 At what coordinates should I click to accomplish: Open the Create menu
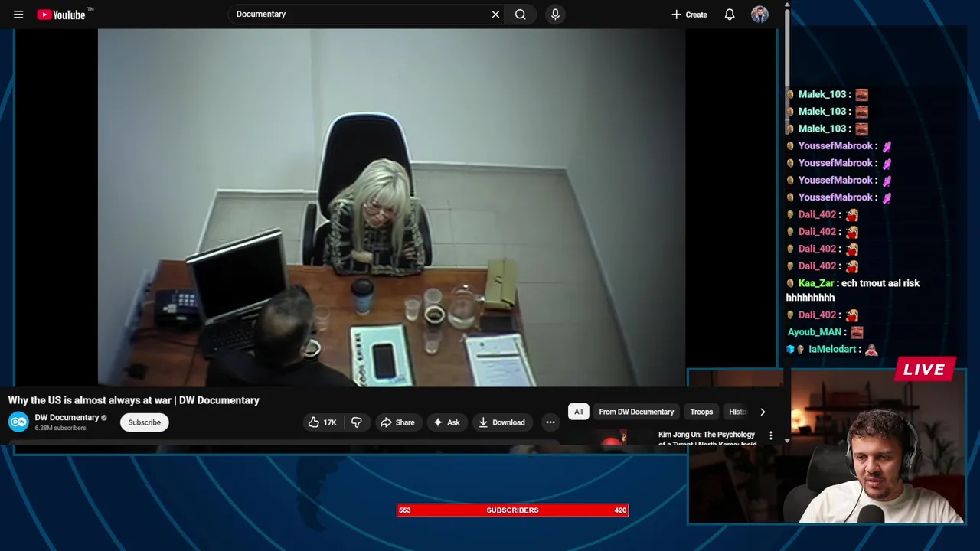[x=689, y=15]
